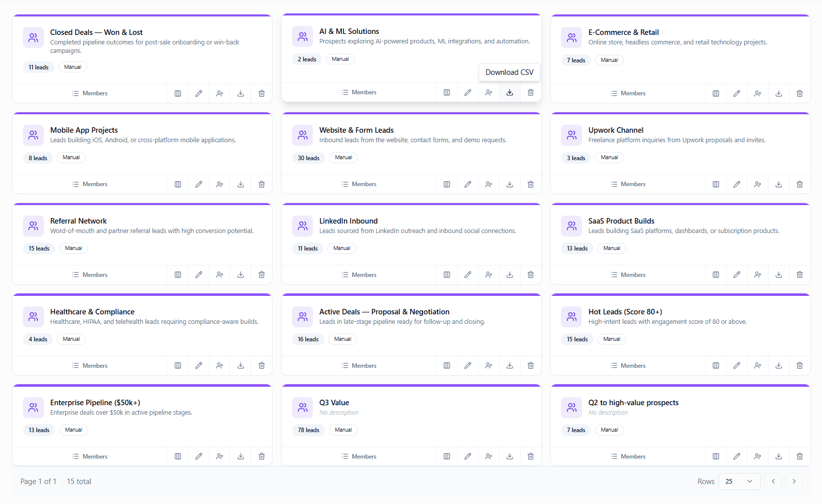The width and height of the screenshot is (822, 504).
Task: Click the 78 leads badge
Action: (x=308, y=430)
